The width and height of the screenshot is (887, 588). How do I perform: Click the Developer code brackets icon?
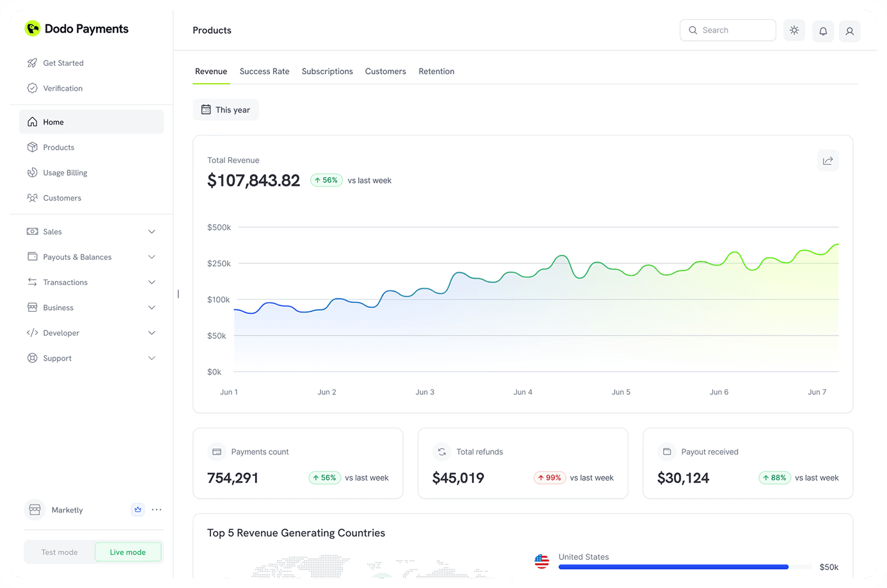click(32, 333)
